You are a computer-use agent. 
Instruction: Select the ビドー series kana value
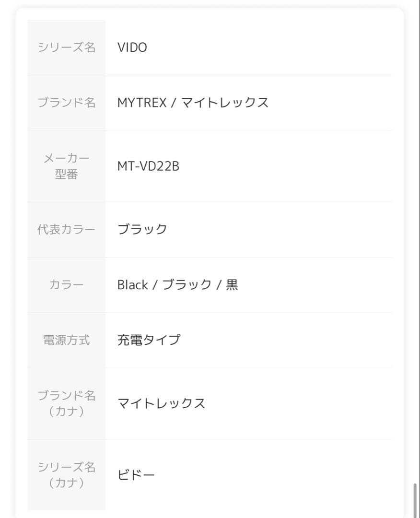click(136, 475)
